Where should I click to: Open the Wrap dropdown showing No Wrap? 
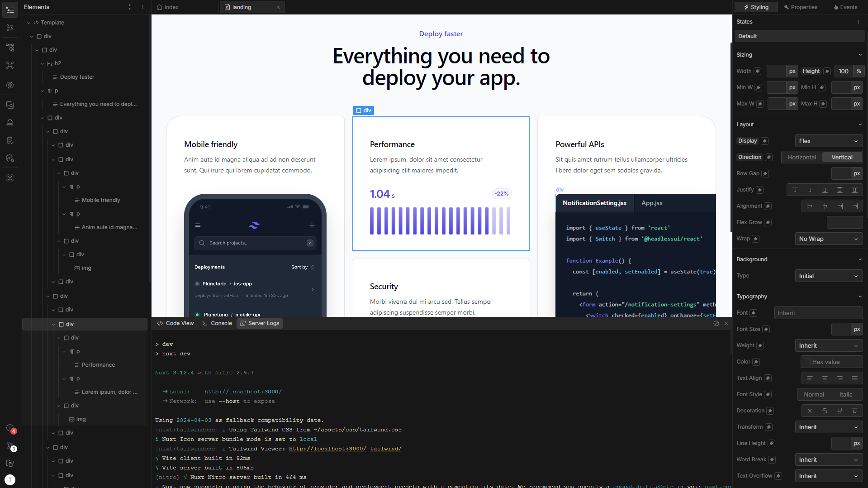(828, 239)
